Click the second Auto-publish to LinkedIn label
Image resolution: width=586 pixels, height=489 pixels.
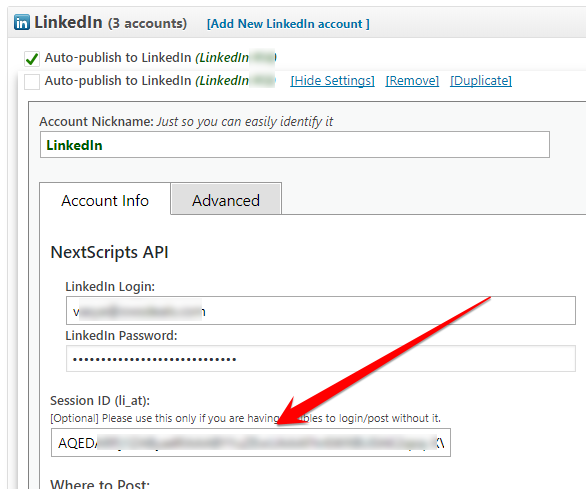[160, 81]
